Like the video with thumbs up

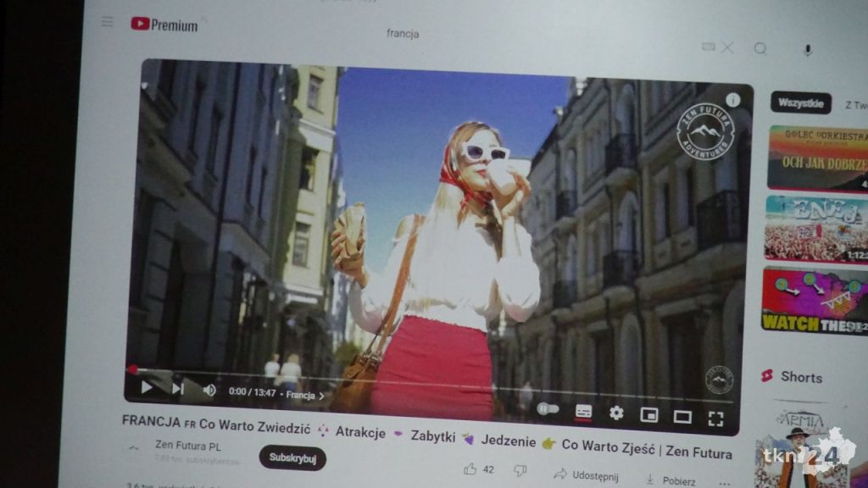point(470,469)
